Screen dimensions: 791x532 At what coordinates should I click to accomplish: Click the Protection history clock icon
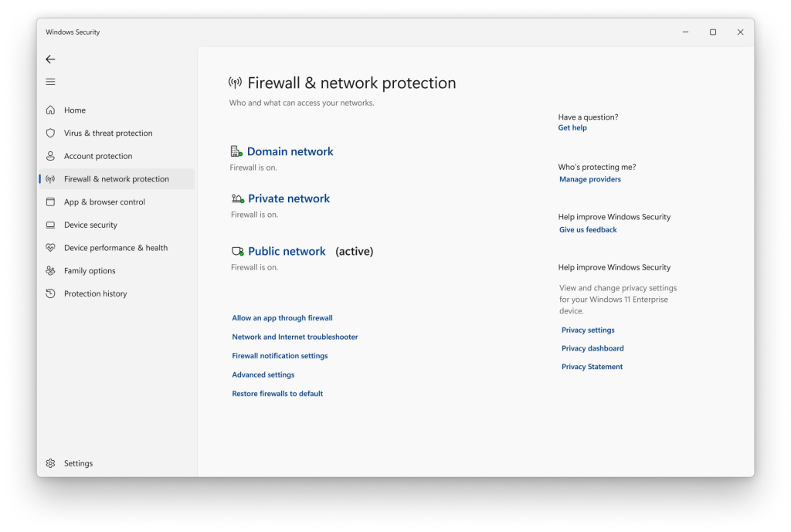pos(50,294)
